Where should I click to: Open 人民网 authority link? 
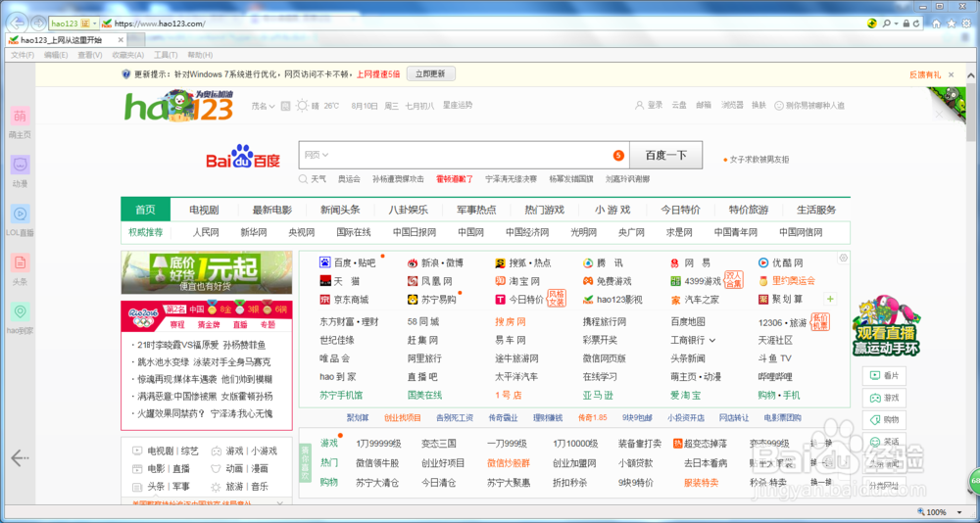point(206,232)
